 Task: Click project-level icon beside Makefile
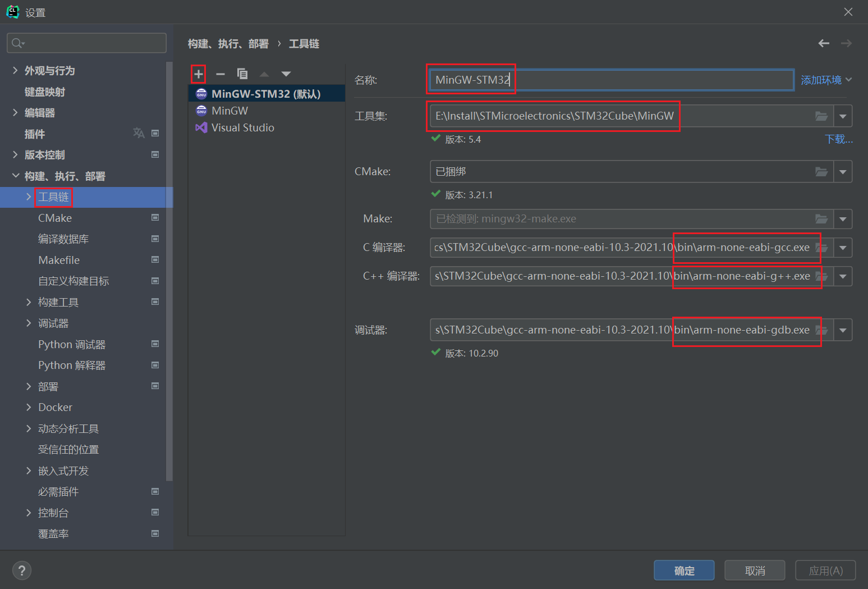click(155, 260)
